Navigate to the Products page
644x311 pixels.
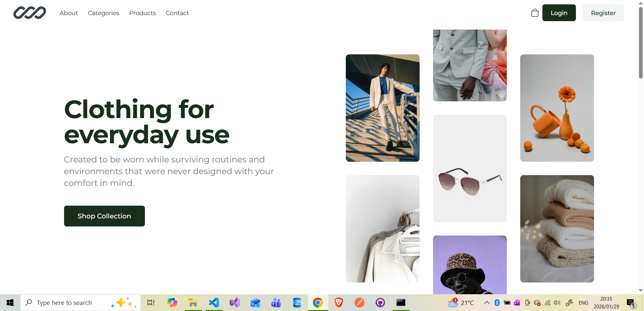click(143, 13)
